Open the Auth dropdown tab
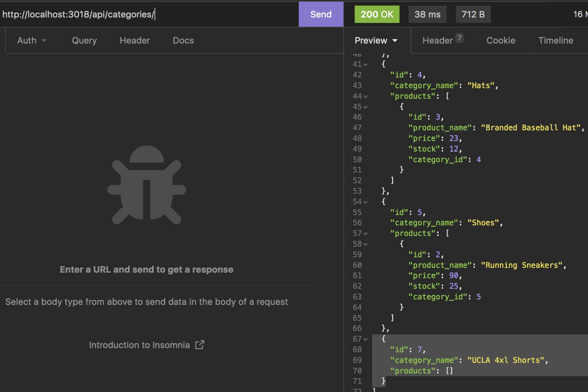This screenshot has width=588, height=392. (x=32, y=40)
